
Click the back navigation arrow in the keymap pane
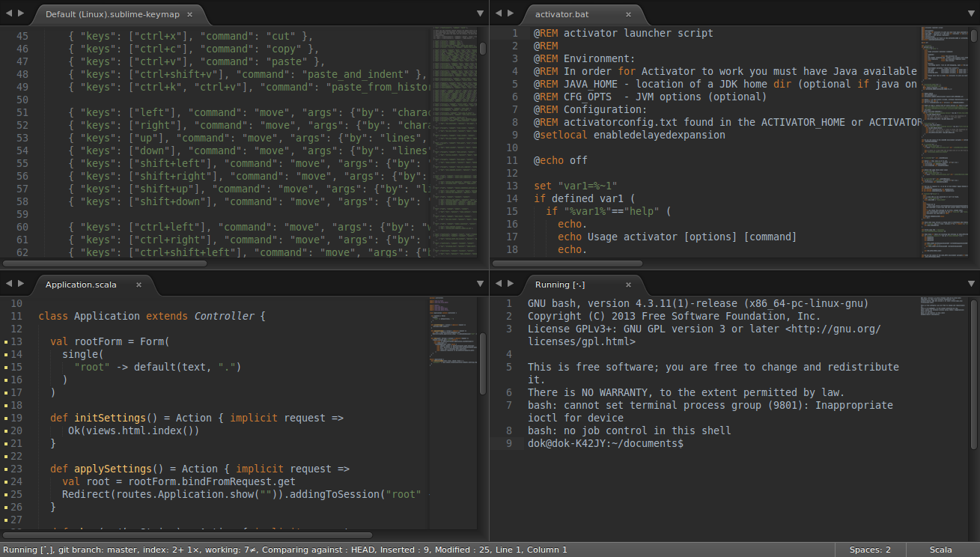8,13
